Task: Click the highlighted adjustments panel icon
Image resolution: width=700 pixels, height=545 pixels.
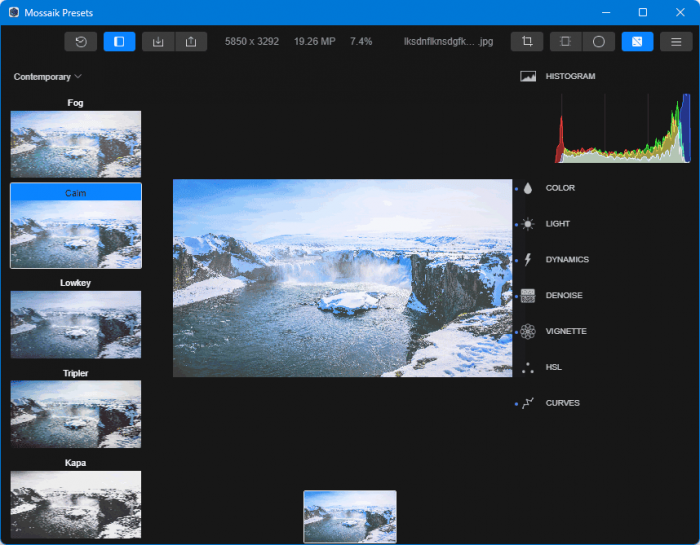Action: (x=637, y=41)
